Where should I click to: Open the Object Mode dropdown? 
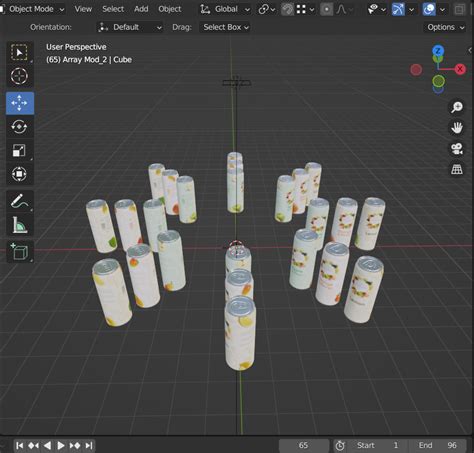33,9
